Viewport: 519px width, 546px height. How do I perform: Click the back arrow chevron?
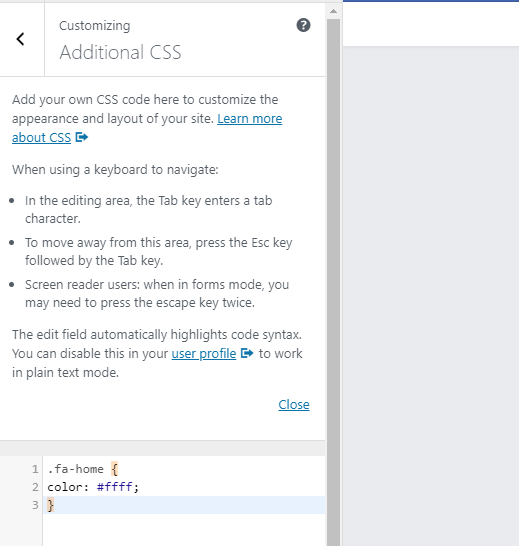tap(21, 39)
